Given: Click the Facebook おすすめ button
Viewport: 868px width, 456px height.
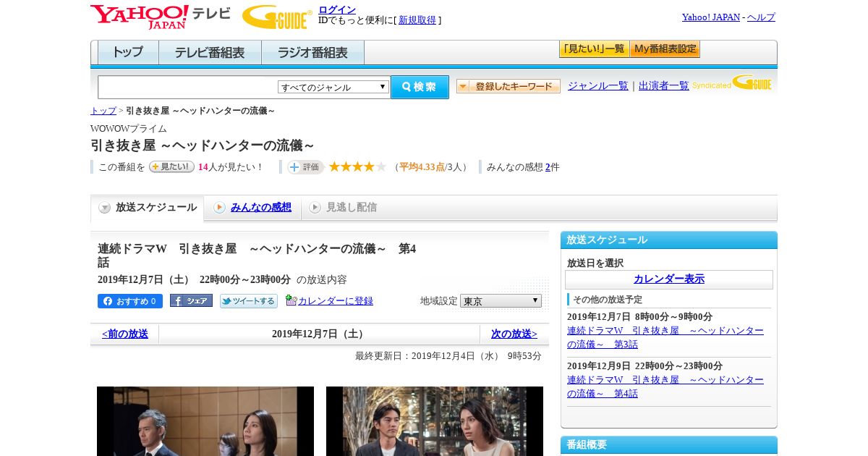Looking at the screenshot, I should pyautogui.click(x=130, y=301).
